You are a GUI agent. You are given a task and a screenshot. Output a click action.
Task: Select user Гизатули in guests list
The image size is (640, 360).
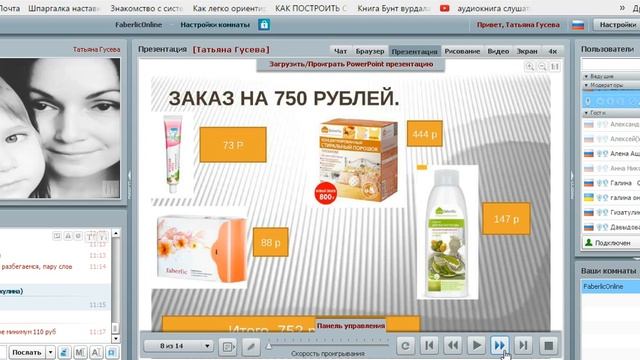click(x=611, y=212)
